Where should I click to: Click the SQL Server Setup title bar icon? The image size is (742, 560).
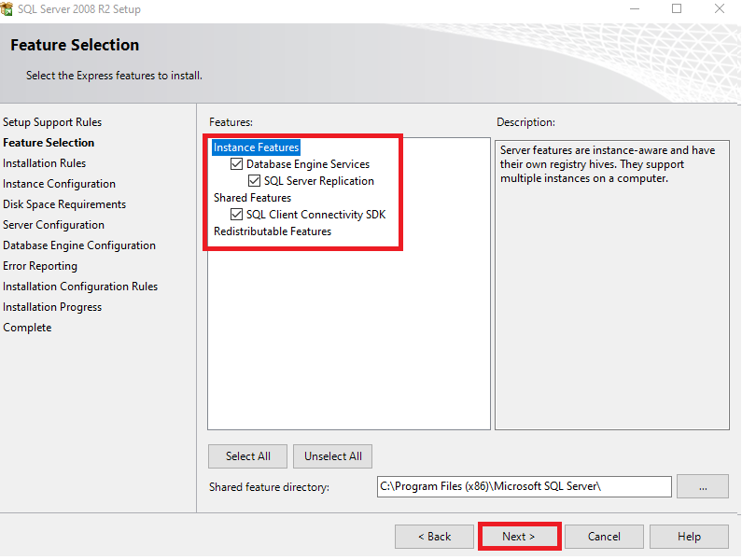(x=7, y=8)
